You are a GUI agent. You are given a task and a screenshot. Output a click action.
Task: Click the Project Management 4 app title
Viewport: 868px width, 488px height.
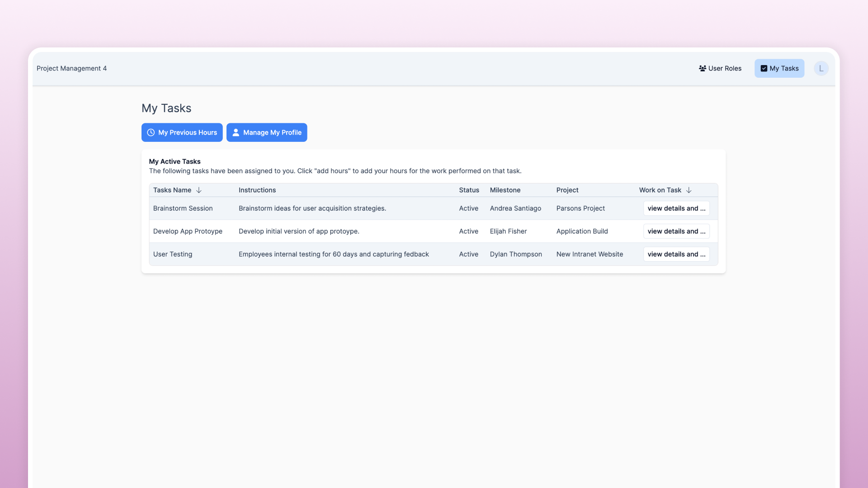(71, 68)
